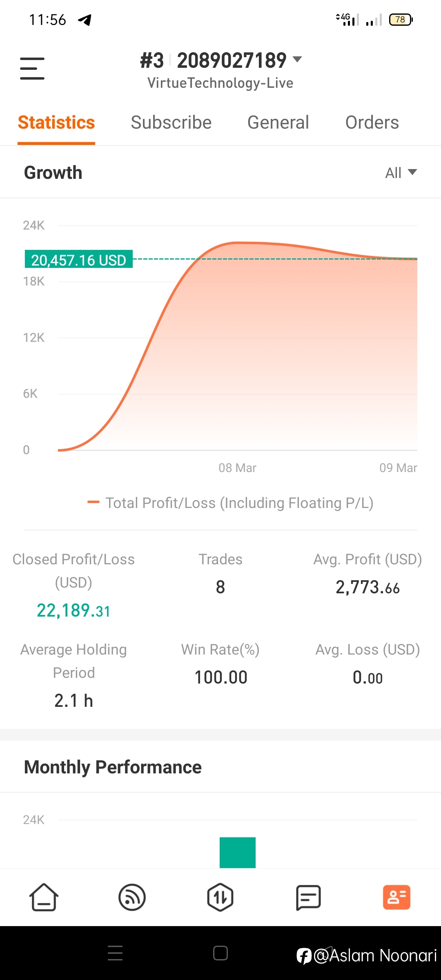Expand the account 2089027189 dropdown arrow

298,59
